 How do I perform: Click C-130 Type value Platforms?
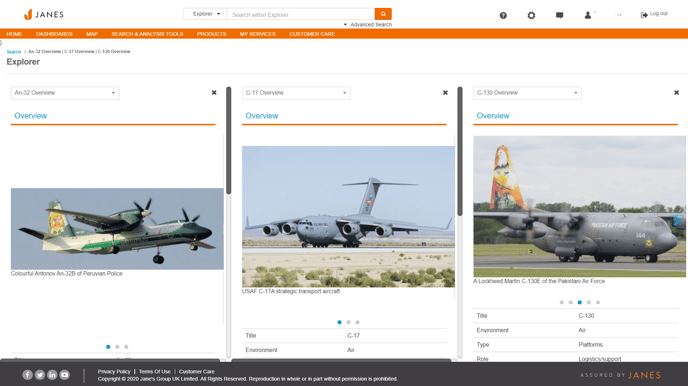click(x=590, y=345)
